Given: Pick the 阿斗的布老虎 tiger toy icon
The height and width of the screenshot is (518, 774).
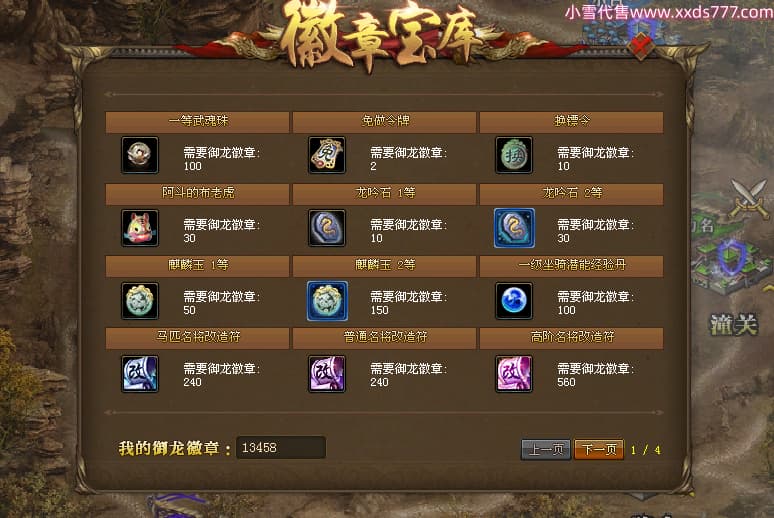Looking at the screenshot, I should [140, 228].
